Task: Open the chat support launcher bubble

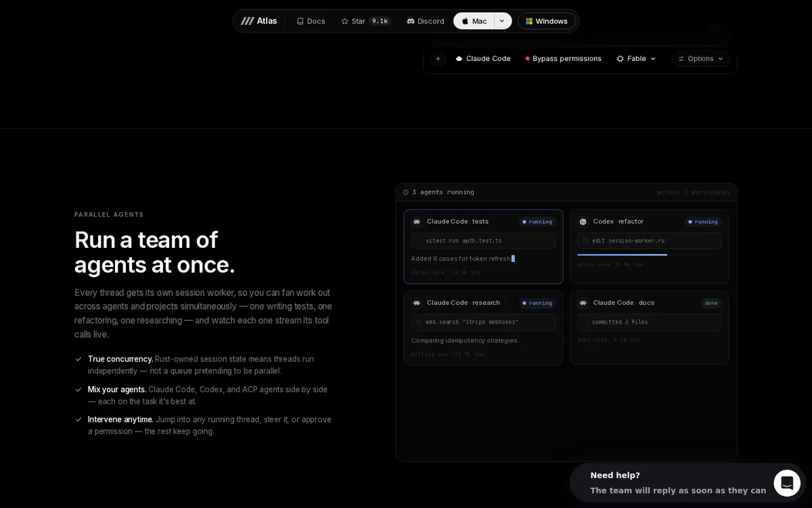Action: tap(787, 483)
